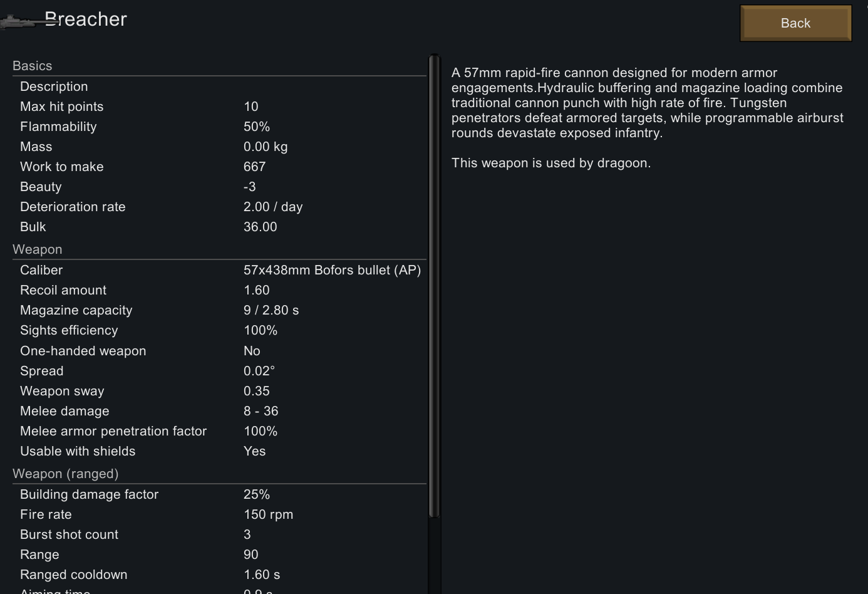Image resolution: width=868 pixels, height=594 pixels.
Task: Select the Weapon sway row
Action: coord(219,391)
